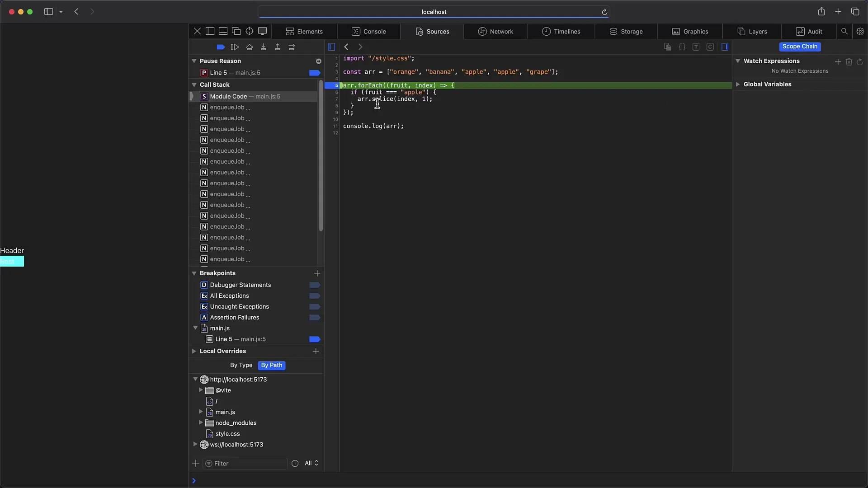Add a watch expression

tap(838, 61)
